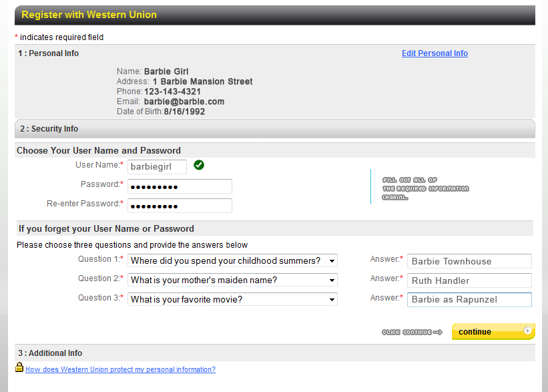Open How does Western Union protect information link
The image size is (548, 392).
(x=121, y=369)
